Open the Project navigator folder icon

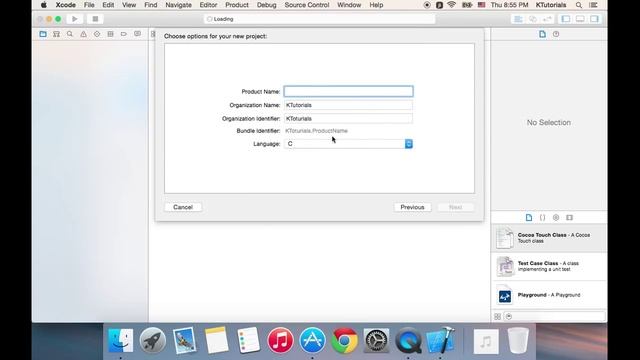(x=43, y=34)
